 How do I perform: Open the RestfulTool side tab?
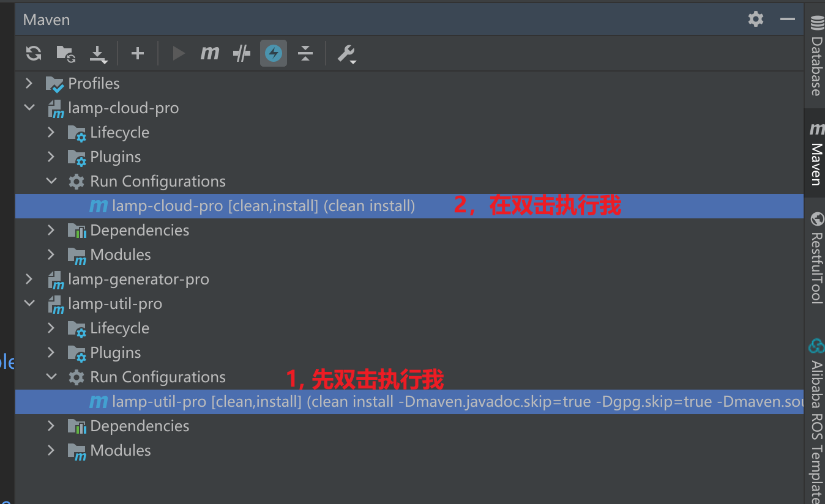click(816, 258)
